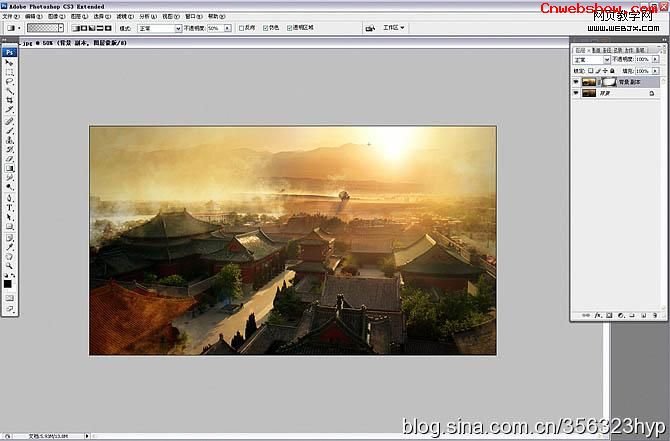Create a new layer from the panel bottom
The height and width of the screenshot is (441, 670).
[644, 315]
